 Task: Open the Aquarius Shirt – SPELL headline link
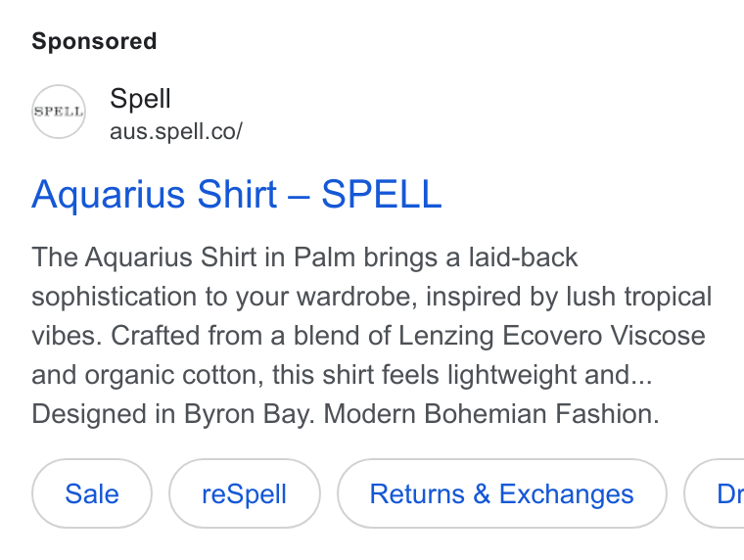(x=237, y=194)
